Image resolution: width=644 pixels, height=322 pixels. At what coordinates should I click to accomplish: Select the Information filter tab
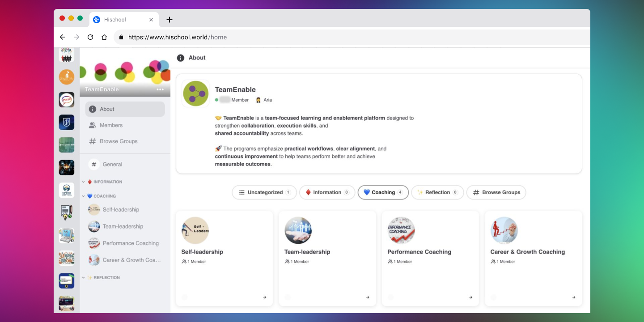(x=327, y=192)
